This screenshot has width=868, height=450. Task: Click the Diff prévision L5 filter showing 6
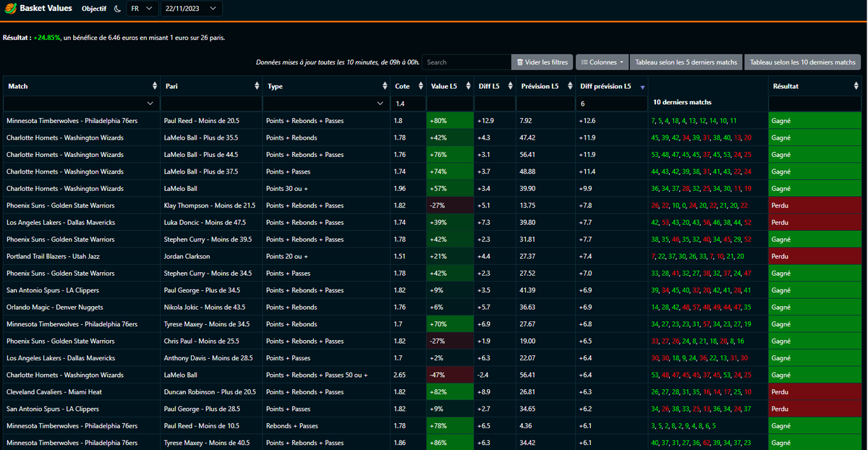612,104
